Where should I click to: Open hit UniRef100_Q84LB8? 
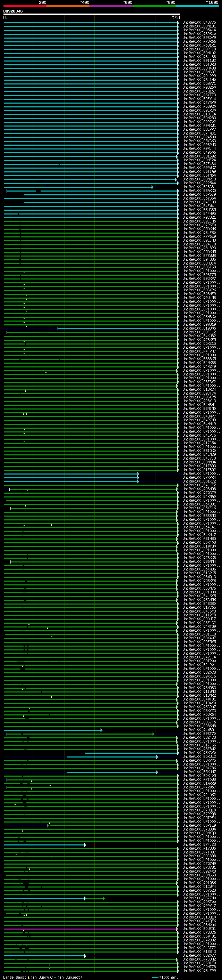(x=199, y=57)
